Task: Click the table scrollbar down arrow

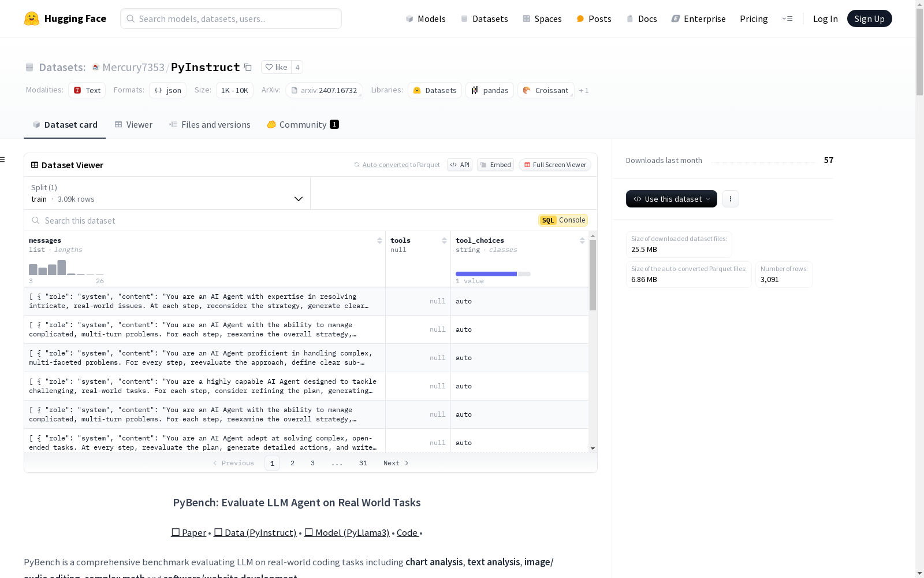Action: 593,449
